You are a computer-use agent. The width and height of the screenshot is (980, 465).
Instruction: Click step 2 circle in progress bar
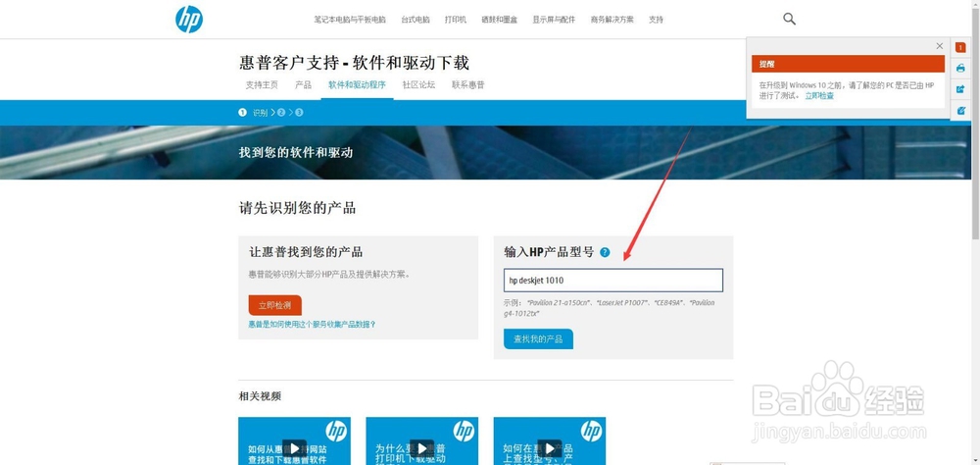point(281,113)
